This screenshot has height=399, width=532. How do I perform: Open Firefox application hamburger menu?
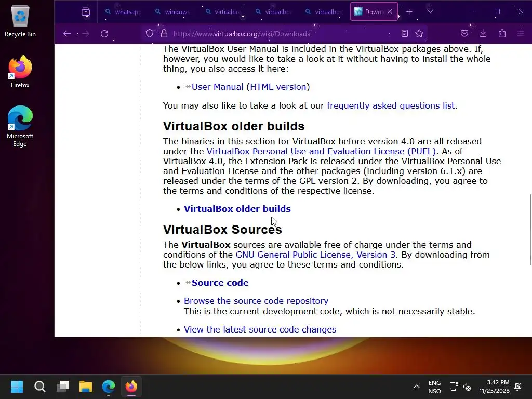point(521,33)
